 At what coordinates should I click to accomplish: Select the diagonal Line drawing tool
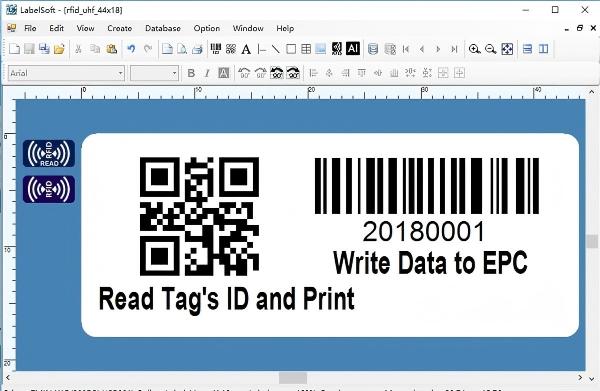point(276,49)
